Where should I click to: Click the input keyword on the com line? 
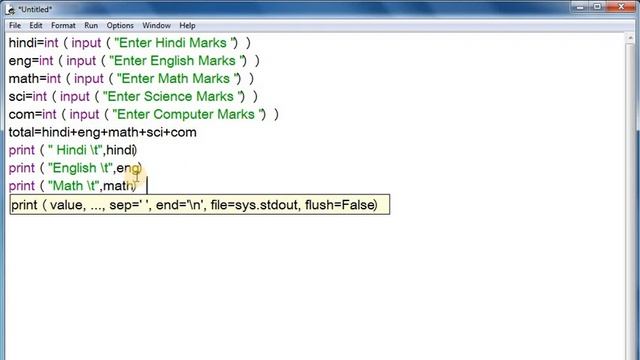(x=84, y=114)
